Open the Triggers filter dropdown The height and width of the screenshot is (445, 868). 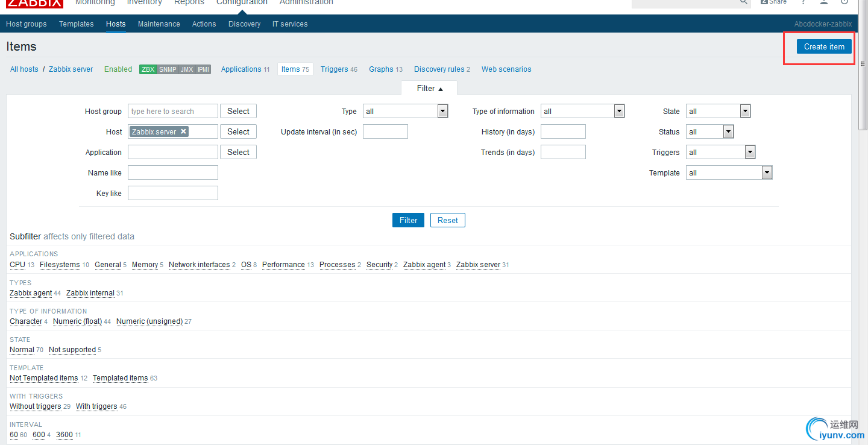point(720,152)
